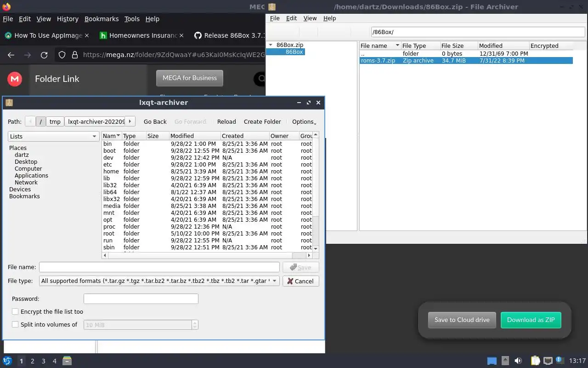Select Desktop in Places list
Viewport: 588px width, 368px height.
coord(26,161)
